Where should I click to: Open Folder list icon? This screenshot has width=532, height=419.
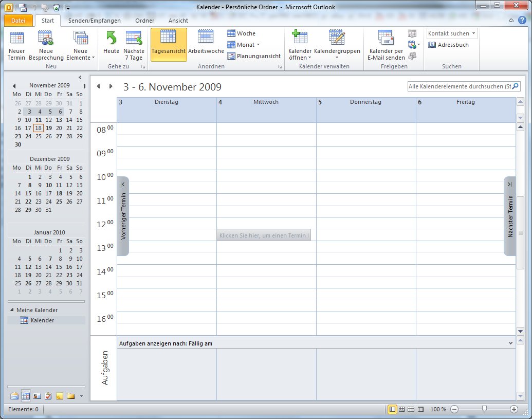[70, 396]
